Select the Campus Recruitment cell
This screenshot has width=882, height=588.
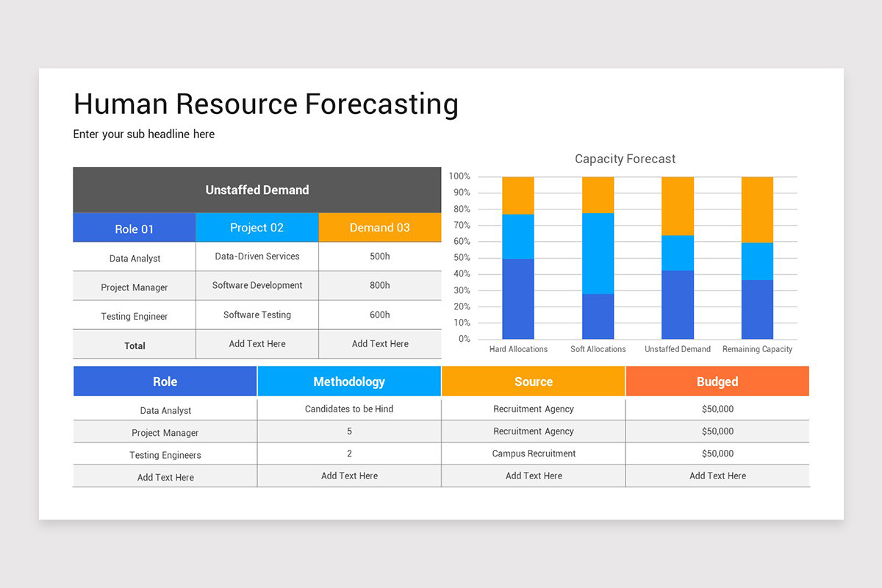tap(533, 453)
